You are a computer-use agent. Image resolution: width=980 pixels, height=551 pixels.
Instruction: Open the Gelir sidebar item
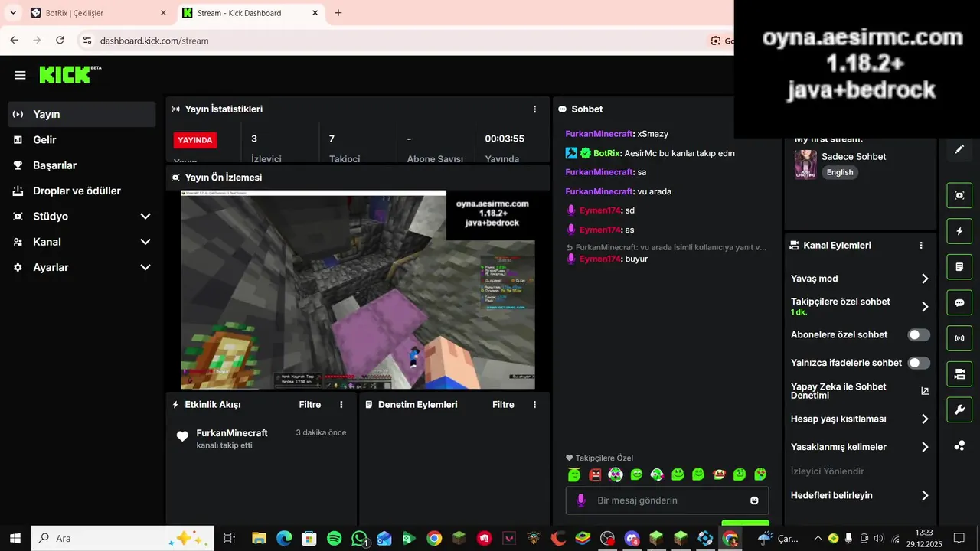click(82, 140)
